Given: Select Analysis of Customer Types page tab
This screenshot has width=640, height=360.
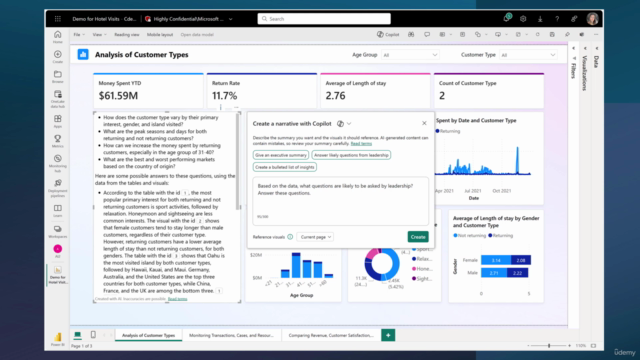Looking at the screenshot, I should tap(149, 335).
